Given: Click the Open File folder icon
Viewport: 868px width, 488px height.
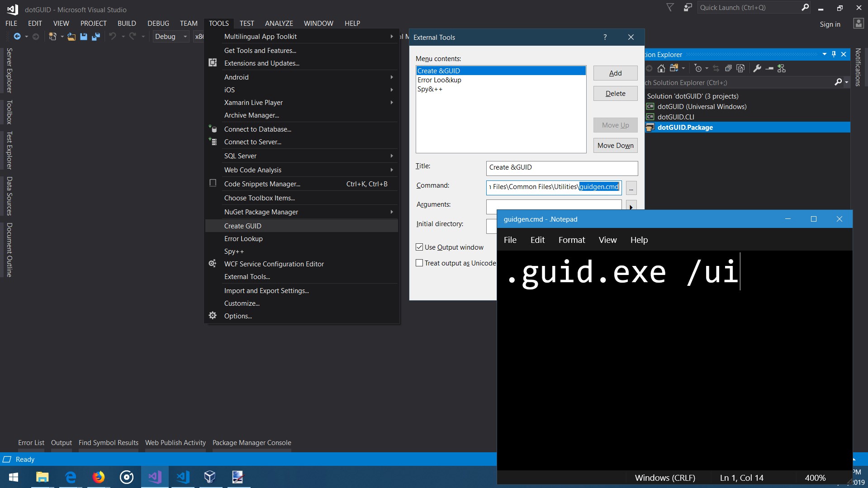Looking at the screenshot, I should click(x=71, y=37).
